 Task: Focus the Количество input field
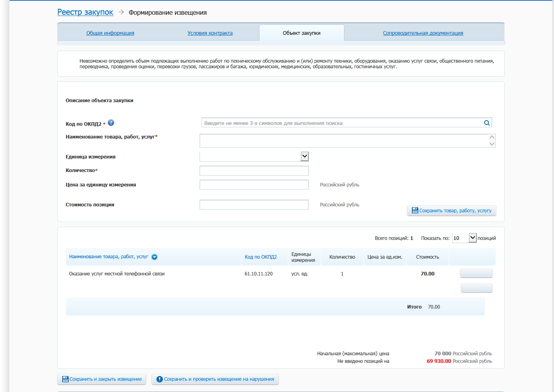pos(254,171)
